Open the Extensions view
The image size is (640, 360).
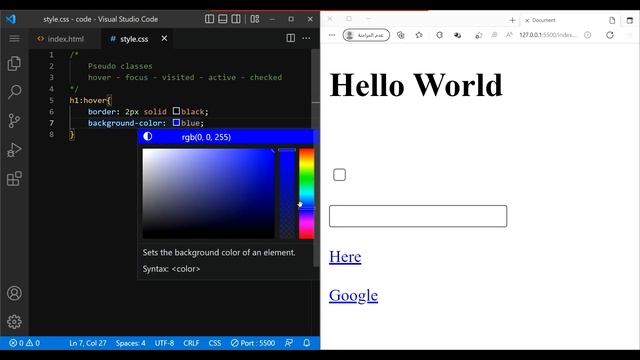[14, 179]
